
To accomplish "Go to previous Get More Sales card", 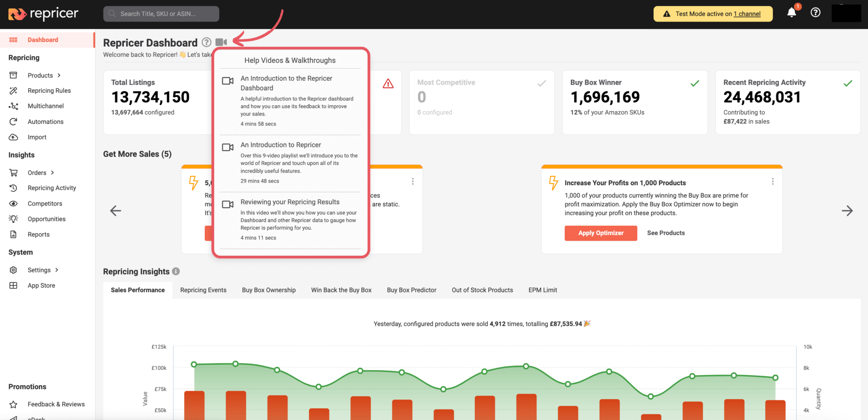I will [115, 211].
